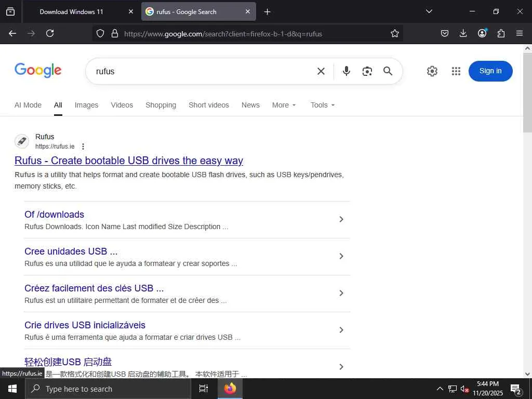Save page to Pocket

tap(445, 33)
